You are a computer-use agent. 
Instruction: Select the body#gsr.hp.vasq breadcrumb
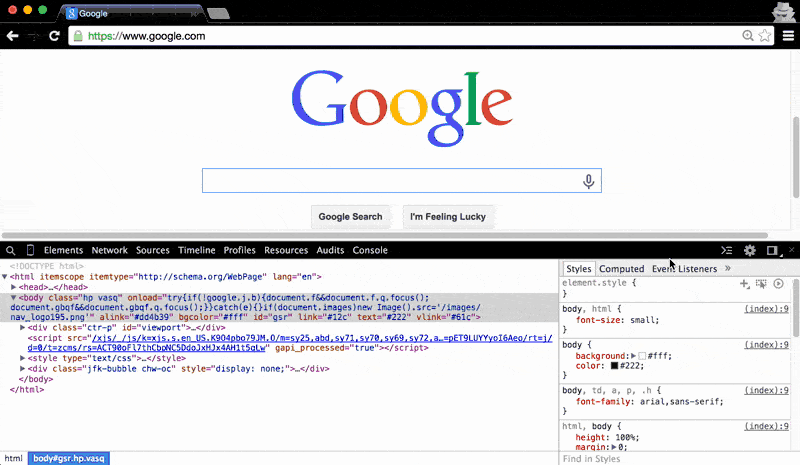coord(69,458)
